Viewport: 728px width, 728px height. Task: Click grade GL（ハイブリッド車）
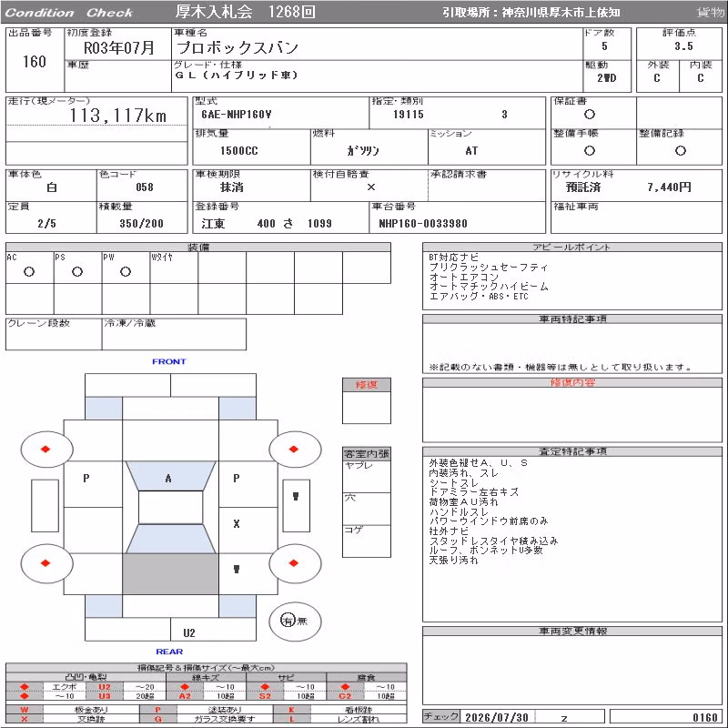click(x=237, y=75)
